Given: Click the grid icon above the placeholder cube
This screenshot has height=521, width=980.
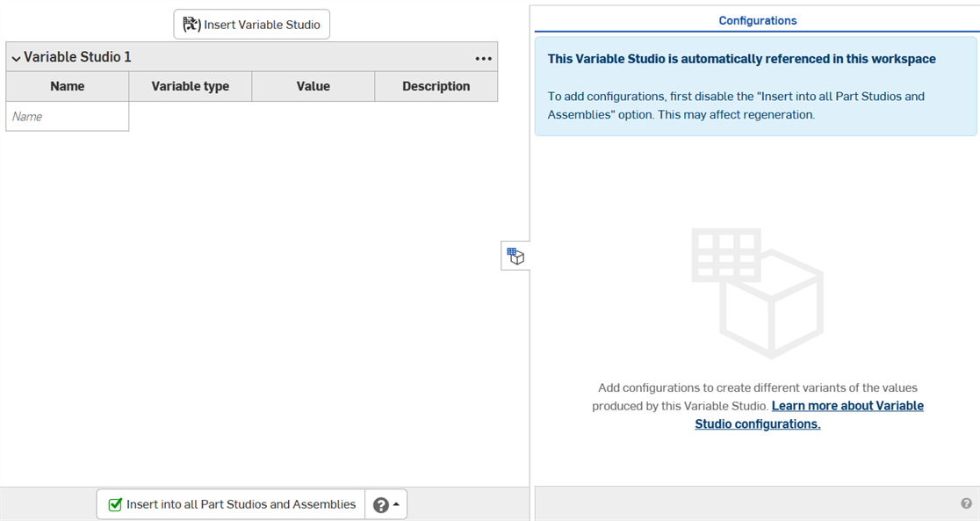Looking at the screenshot, I should [726, 255].
